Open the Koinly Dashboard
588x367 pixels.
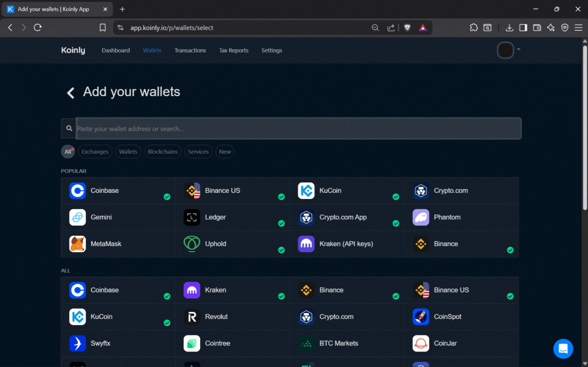point(115,50)
